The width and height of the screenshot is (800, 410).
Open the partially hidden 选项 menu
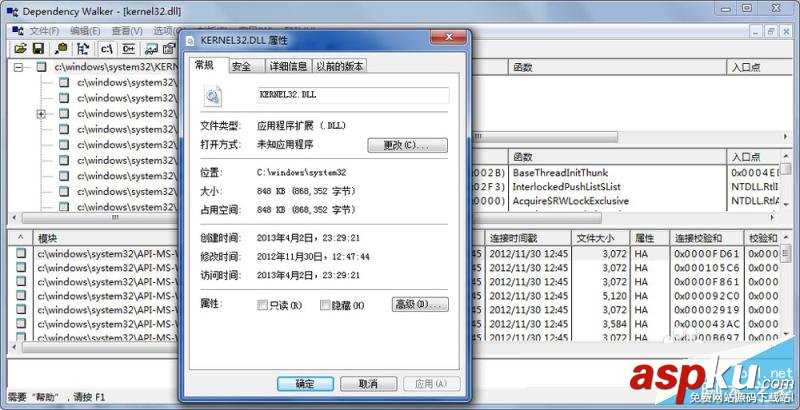165,31
